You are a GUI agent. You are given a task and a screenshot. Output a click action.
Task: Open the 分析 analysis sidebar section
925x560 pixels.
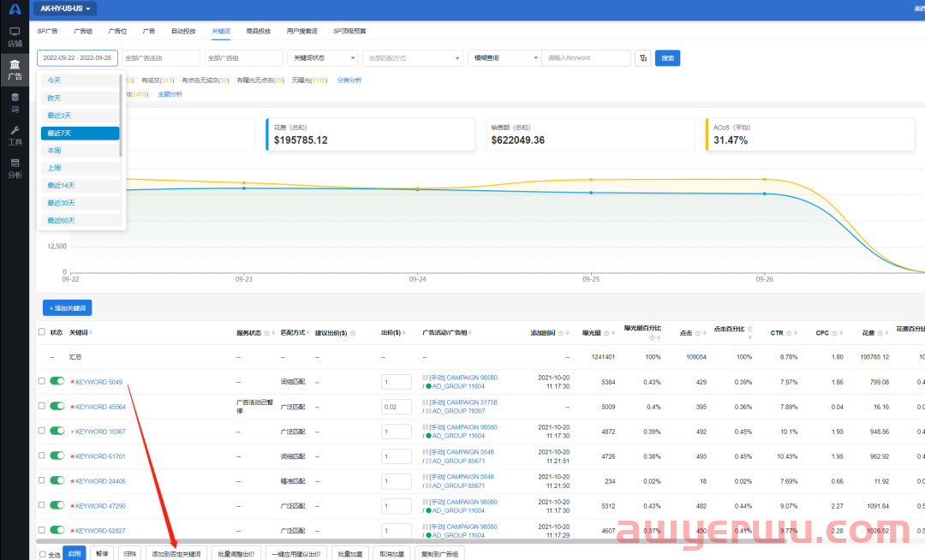tap(15, 169)
